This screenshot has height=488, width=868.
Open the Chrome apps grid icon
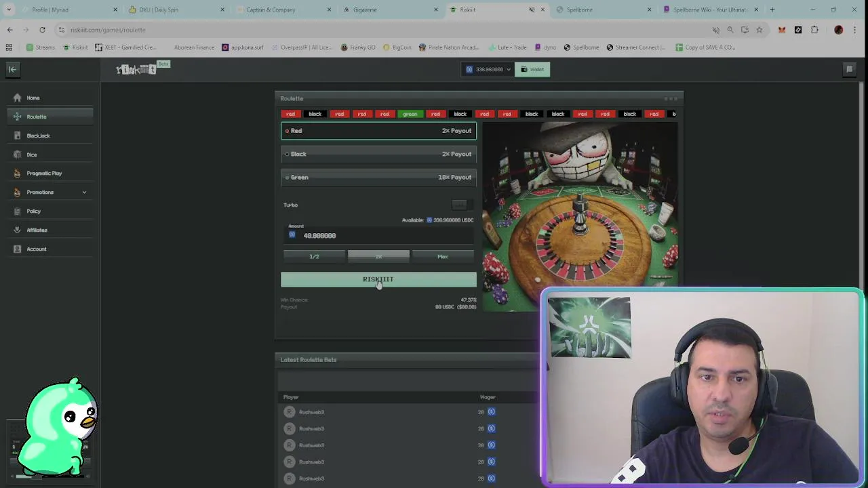click(x=9, y=47)
